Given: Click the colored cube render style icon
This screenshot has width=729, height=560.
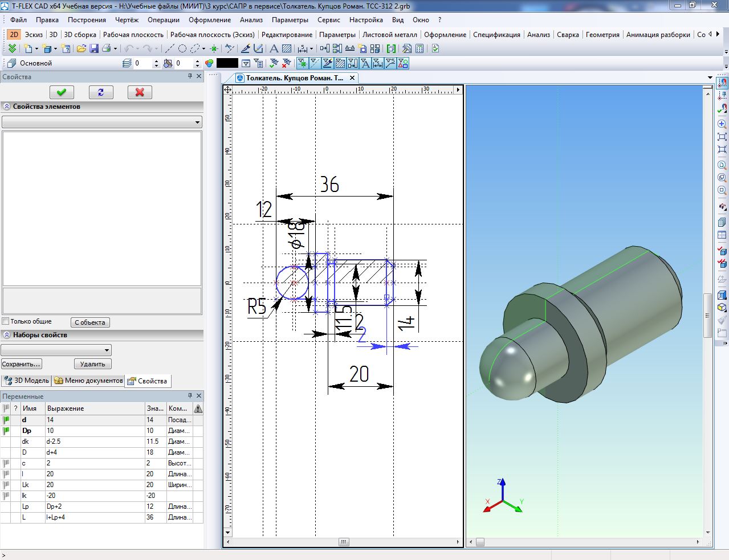Looking at the screenshot, I should pos(722,307).
